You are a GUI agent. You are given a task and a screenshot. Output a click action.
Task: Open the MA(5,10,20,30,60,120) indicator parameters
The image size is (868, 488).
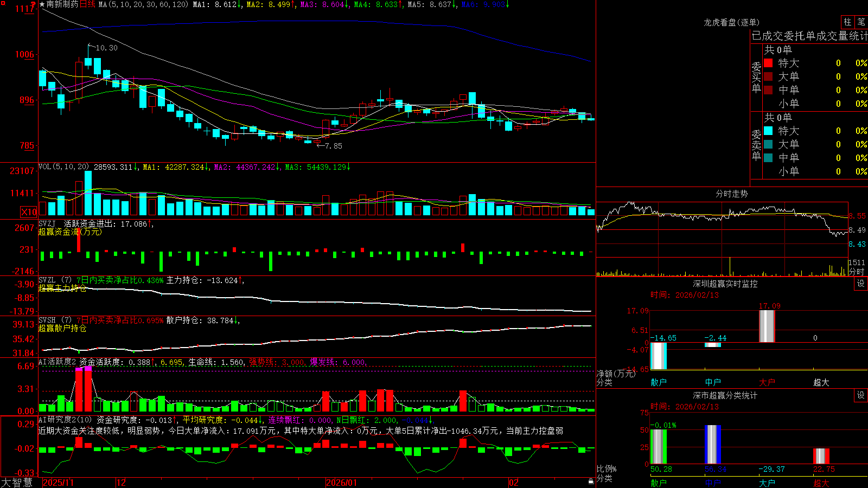point(143,4)
